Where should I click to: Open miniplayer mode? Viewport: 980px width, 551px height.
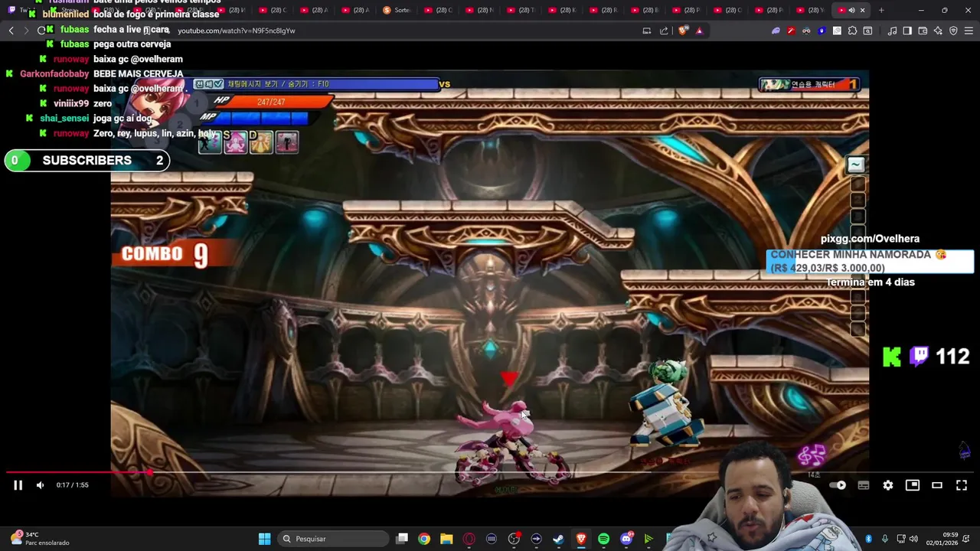tap(913, 485)
